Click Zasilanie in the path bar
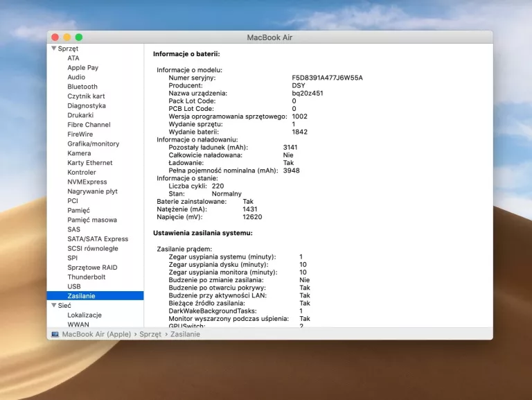The height and width of the screenshot is (400, 532). (x=185, y=334)
